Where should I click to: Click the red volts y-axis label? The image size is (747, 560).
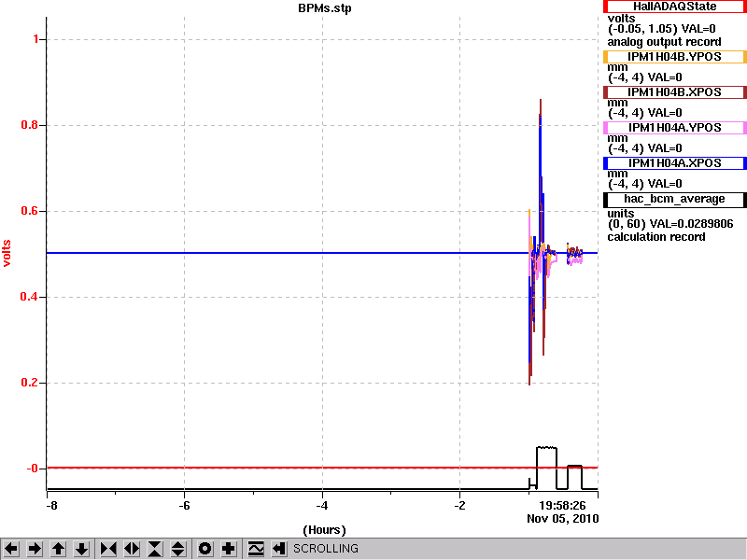coord(7,253)
